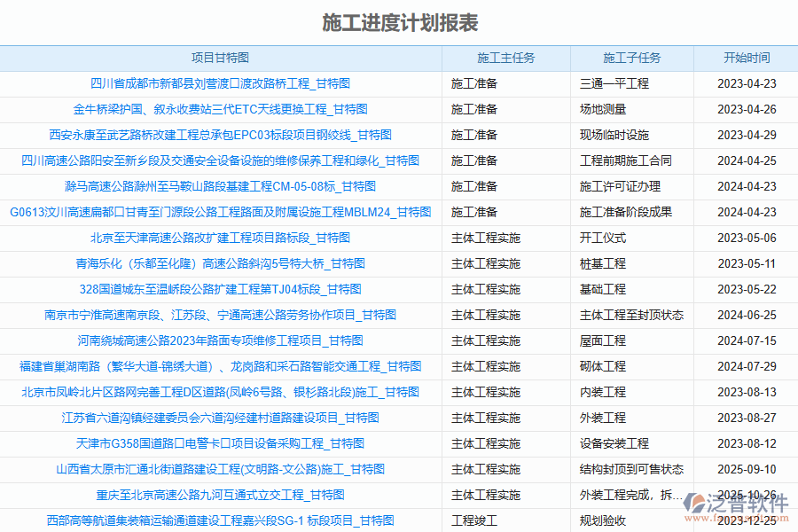
Task: Click the 开始时间 column header
Action: point(746,58)
